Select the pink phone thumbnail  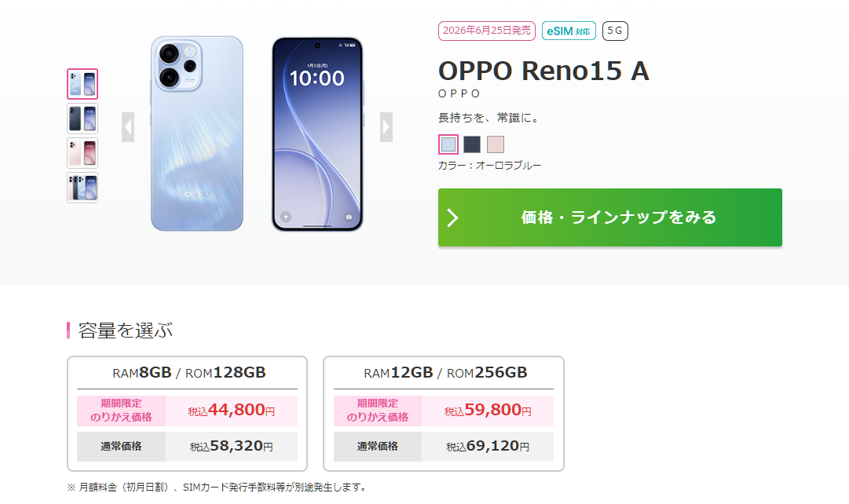pos(82,153)
